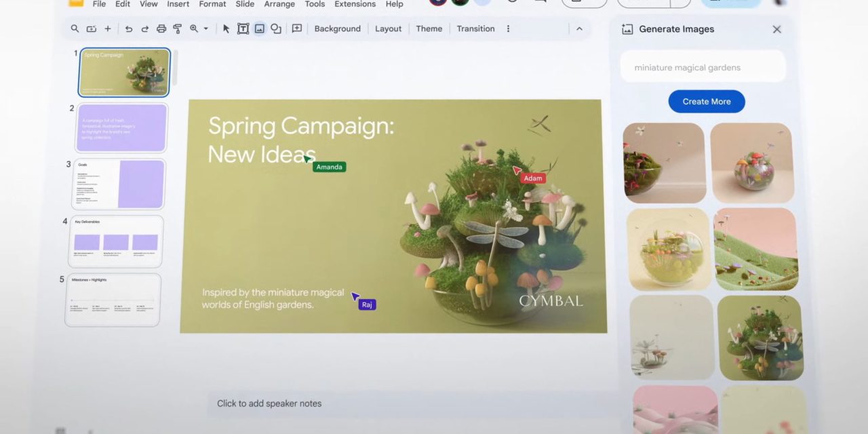The height and width of the screenshot is (434, 868).
Task: Click the miniature magical gardens prompt field
Action: click(x=703, y=67)
